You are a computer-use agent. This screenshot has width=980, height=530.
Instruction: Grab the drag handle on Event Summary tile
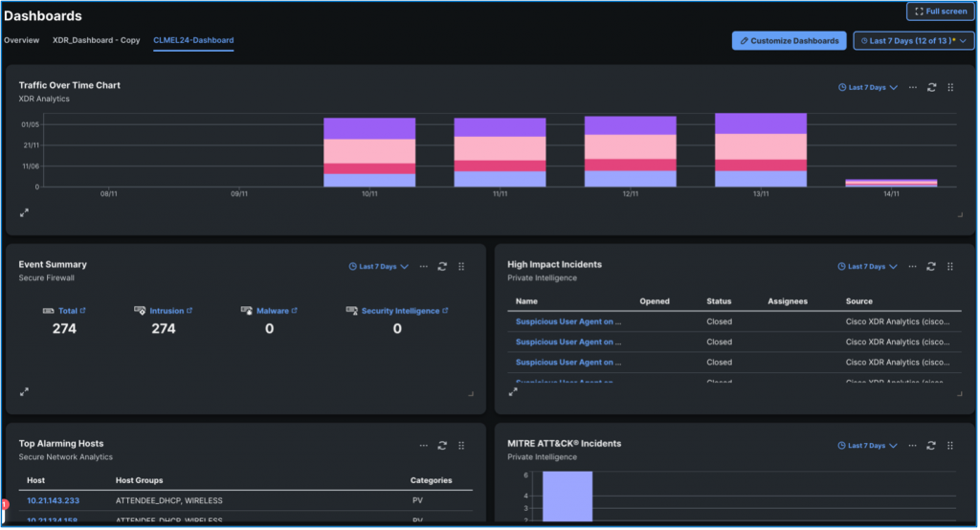[x=461, y=267]
